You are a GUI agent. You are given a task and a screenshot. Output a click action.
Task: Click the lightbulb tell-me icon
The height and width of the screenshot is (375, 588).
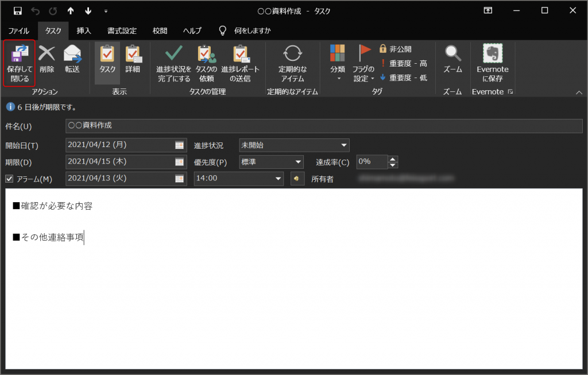[223, 31]
